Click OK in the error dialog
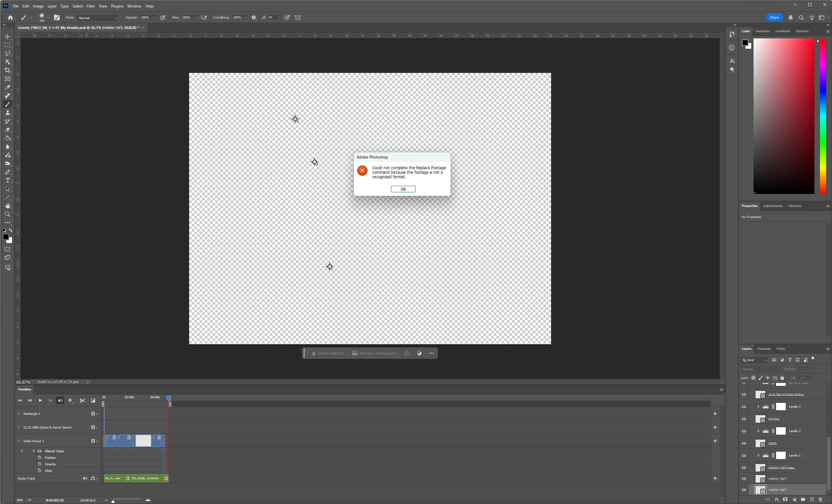 [x=403, y=189]
